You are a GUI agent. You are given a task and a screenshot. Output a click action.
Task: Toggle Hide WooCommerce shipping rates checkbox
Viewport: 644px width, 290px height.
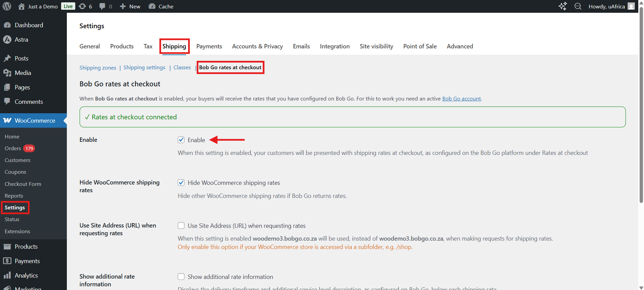click(x=181, y=182)
